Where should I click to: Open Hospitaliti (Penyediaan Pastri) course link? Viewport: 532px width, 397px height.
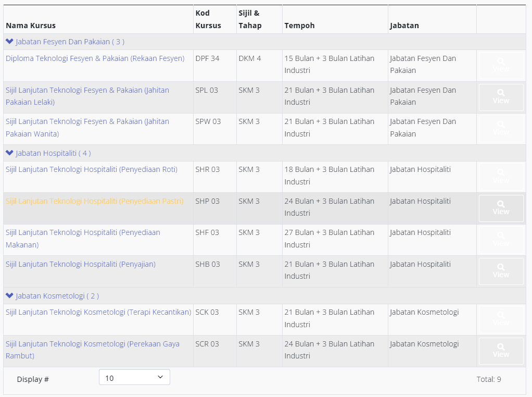94,201
